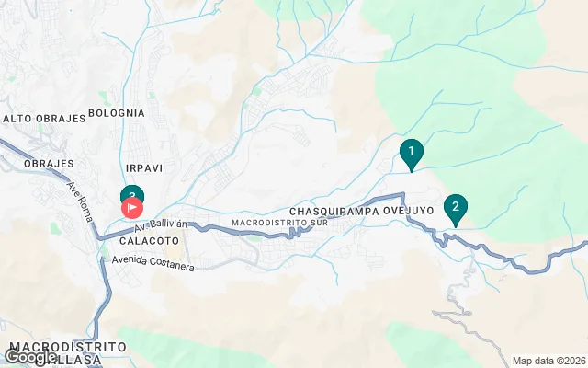Click the Map data ©2026 attribution
Viewport: 588px width, 368px height.
tap(549, 362)
